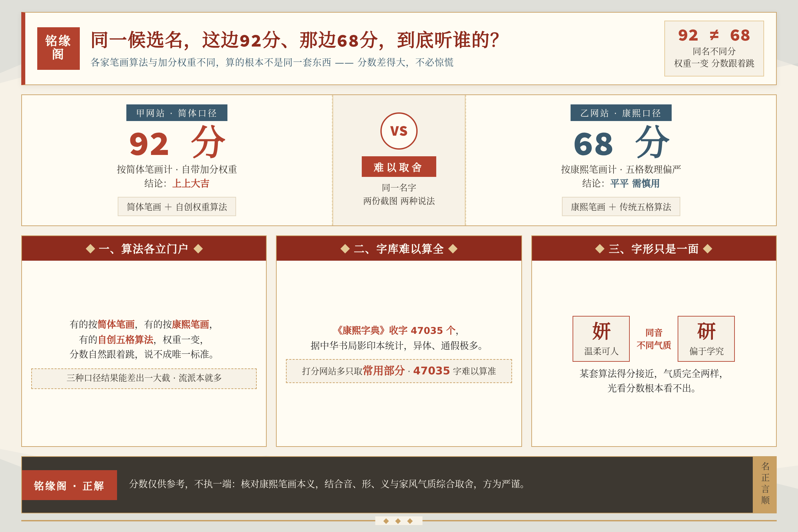This screenshot has height=532, width=798.
Task: Click the 研 偏于学究 character card
Action: pos(706,338)
